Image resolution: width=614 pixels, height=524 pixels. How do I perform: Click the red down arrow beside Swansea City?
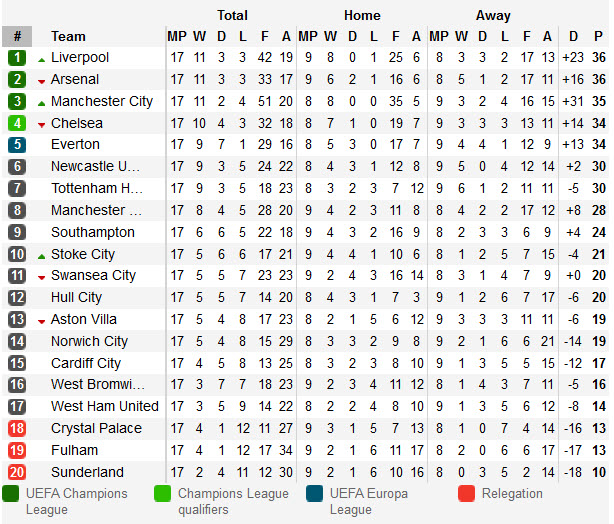pyautogui.click(x=41, y=277)
